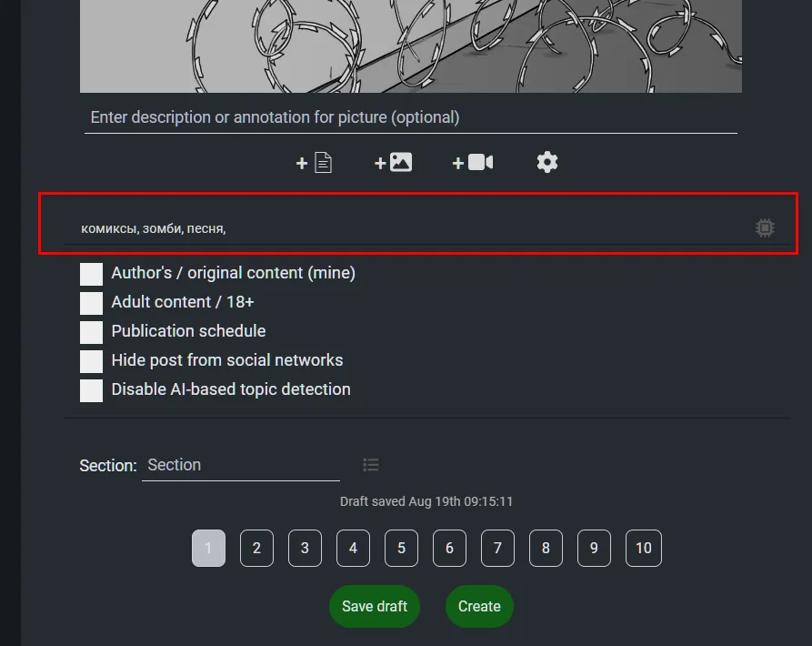
Task: Add a video block to the post
Action: pos(472,163)
